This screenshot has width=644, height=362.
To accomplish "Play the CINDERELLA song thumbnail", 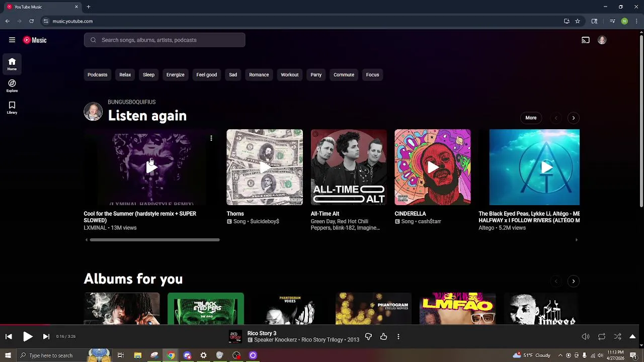I will [x=433, y=167].
